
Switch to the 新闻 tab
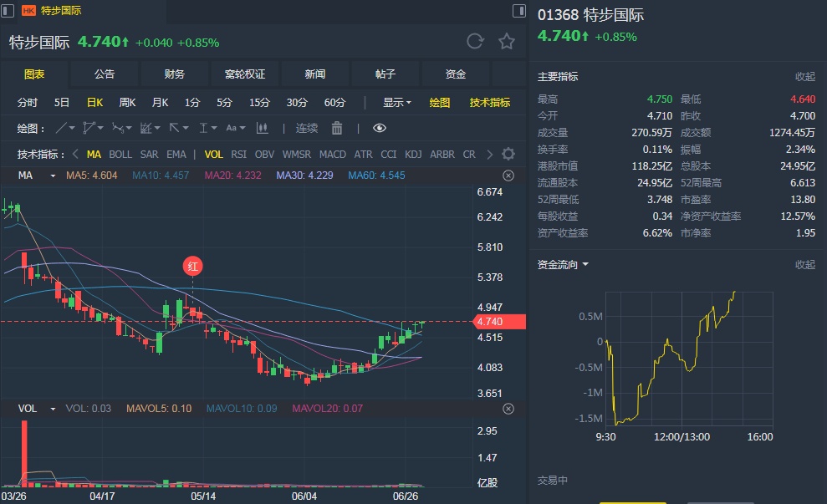coord(315,74)
